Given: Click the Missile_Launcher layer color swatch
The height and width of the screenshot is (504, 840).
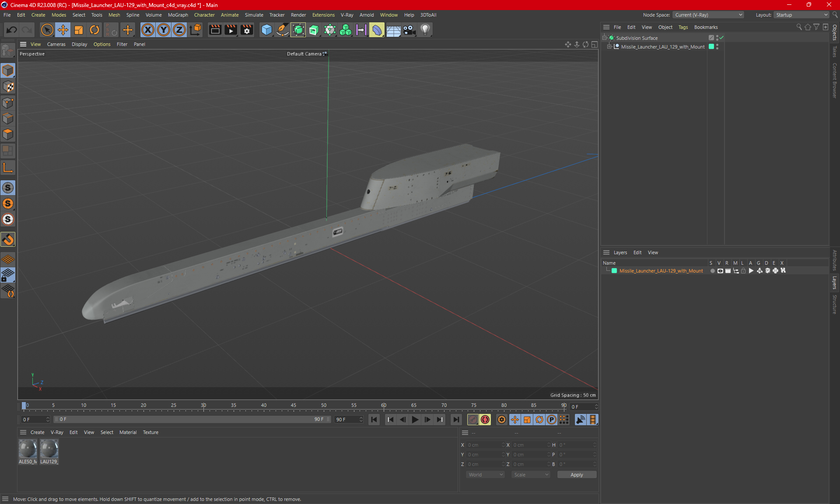Looking at the screenshot, I should tap(614, 271).
